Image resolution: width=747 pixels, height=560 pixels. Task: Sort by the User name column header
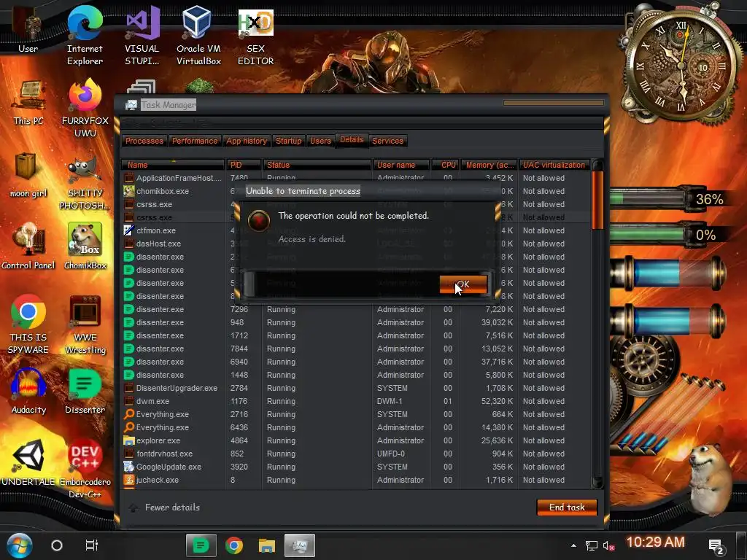pos(402,165)
